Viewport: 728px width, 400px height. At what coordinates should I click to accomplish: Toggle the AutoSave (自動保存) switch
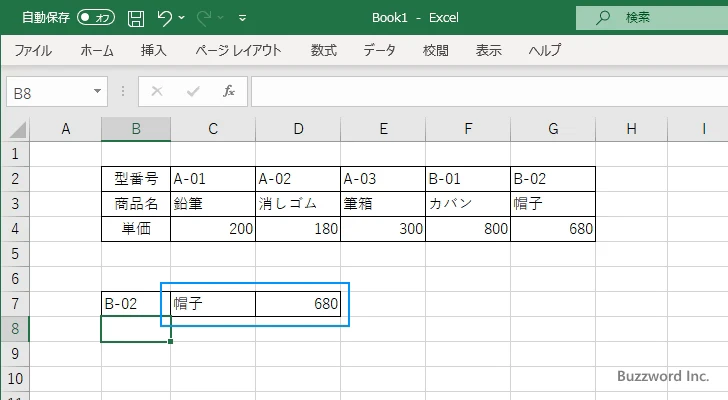96,17
